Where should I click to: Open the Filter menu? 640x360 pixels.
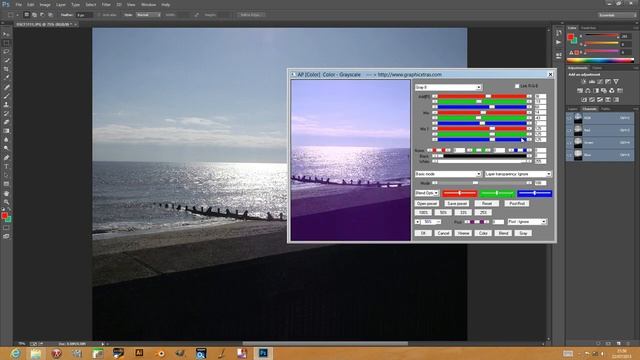click(106, 4)
